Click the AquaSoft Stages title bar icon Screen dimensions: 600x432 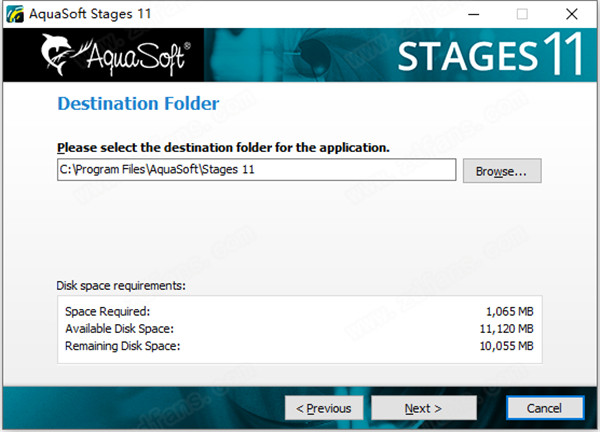(x=15, y=14)
